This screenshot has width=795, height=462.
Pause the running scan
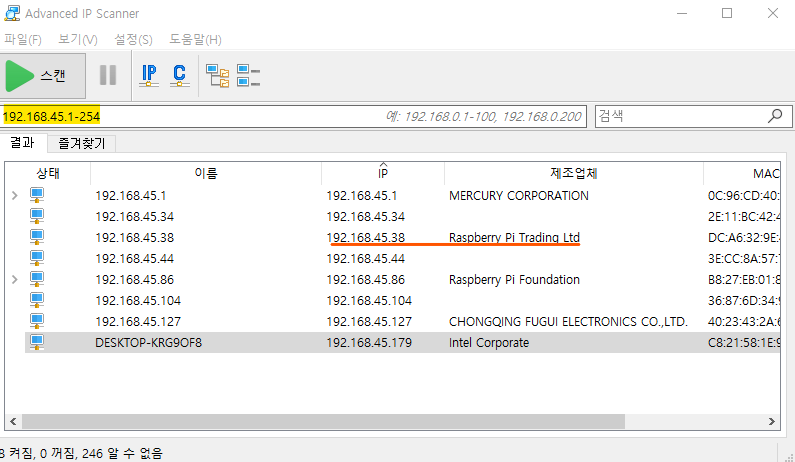[108, 75]
